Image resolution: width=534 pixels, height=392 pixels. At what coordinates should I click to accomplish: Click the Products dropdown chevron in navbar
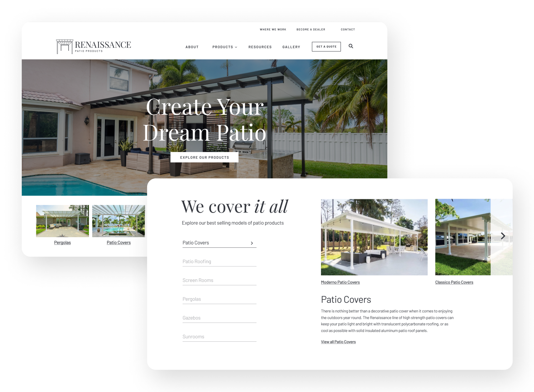(237, 46)
